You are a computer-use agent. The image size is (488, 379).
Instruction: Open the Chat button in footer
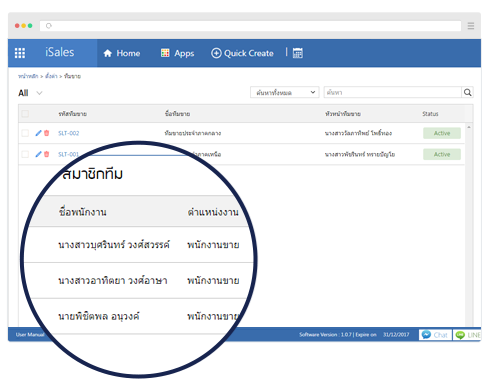[435, 335]
